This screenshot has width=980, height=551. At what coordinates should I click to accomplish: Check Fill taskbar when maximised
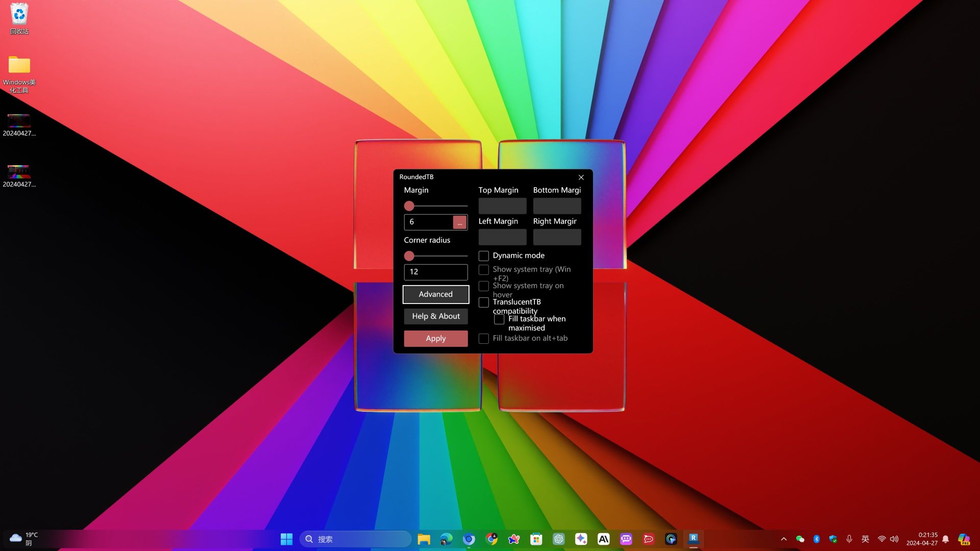click(x=499, y=319)
